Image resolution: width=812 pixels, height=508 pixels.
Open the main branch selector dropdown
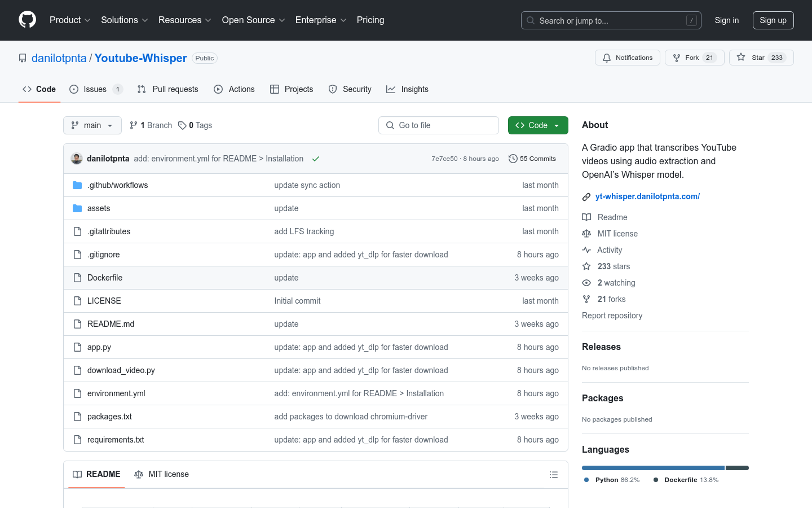(92, 125)
